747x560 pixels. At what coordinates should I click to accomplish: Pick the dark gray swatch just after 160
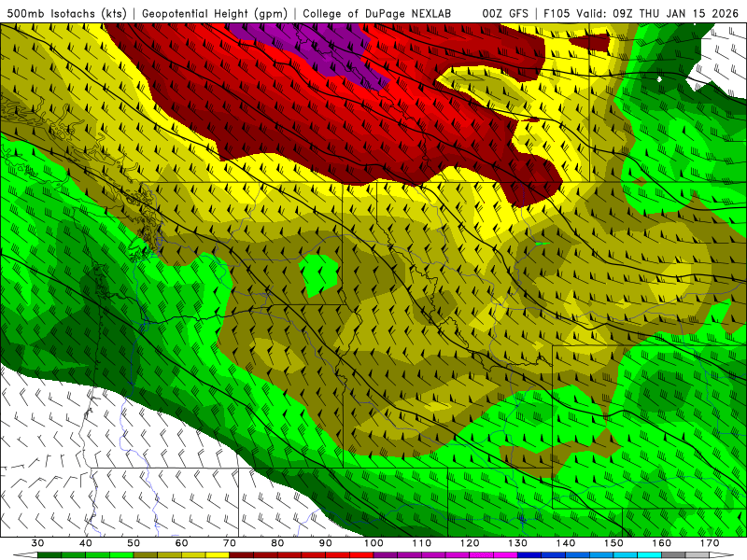[673, 555]
